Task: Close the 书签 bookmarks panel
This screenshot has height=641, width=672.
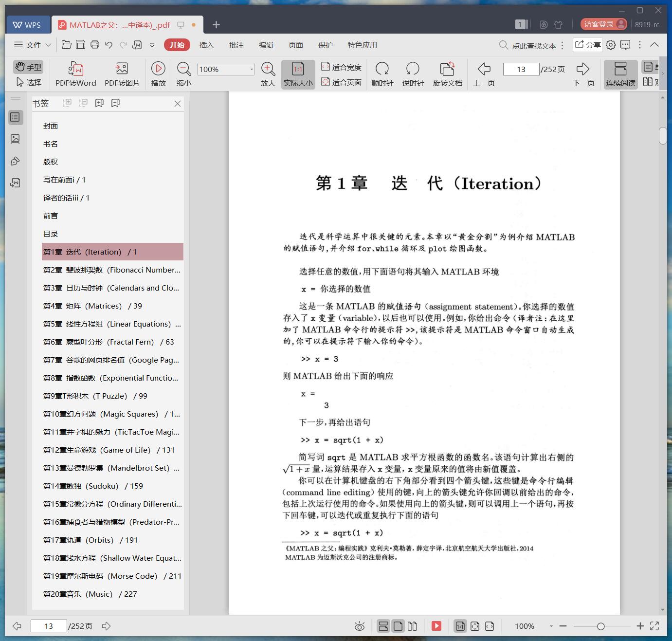Action: tap(178, 103)
